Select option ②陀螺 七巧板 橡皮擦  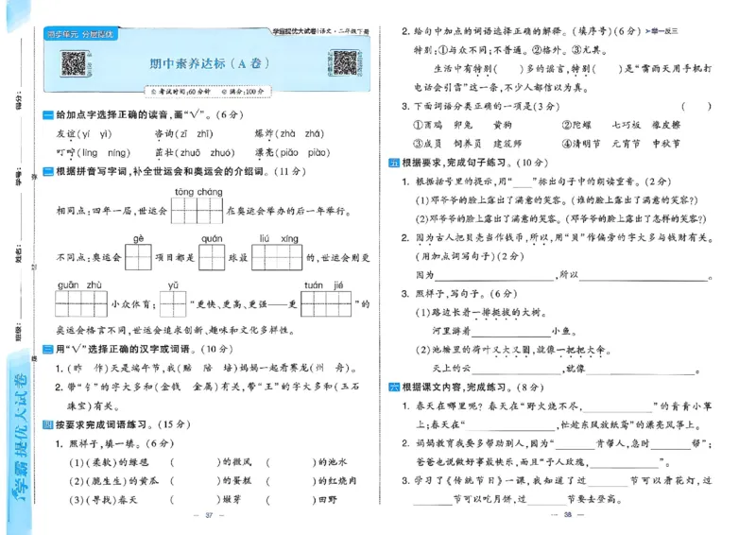tap(621, 125)
